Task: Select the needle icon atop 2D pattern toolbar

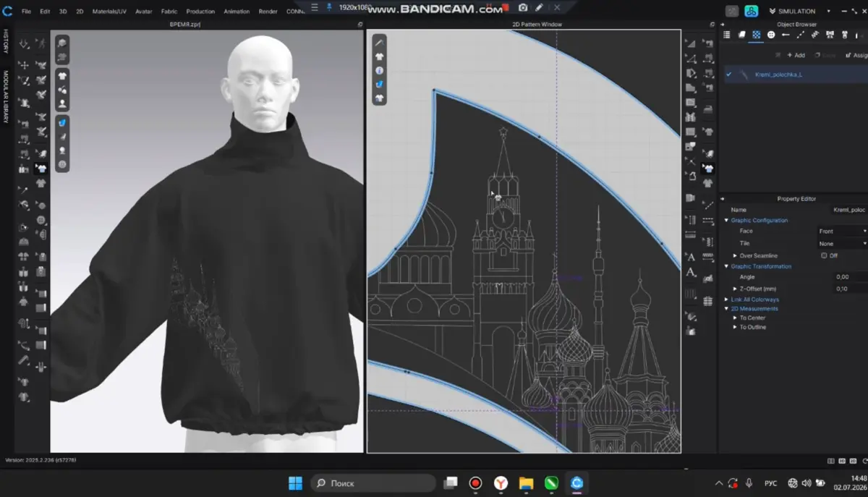Action: coord(379,43)
